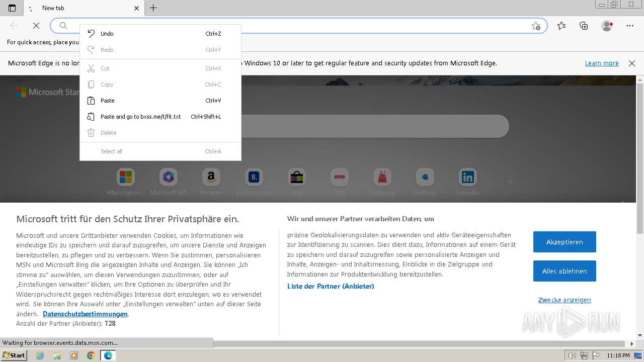Select Copy in the context menu

pyautogui.click(x=160, y=84)
